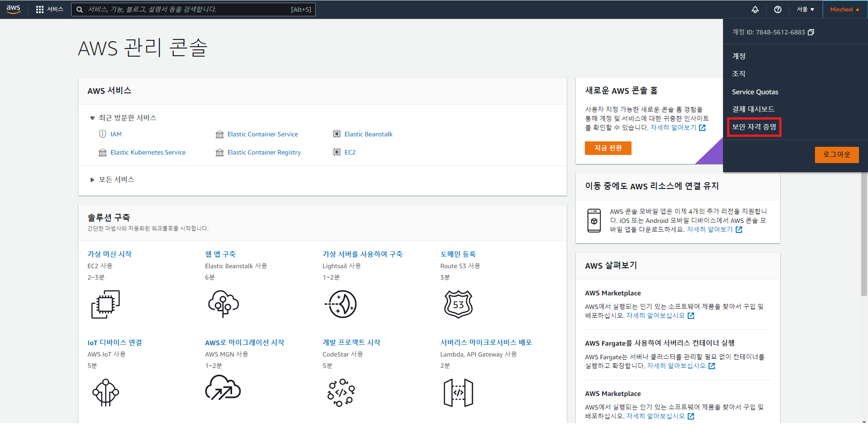Expand the all services section
Screen dimensions: 868x439
[x=92, y=180]
